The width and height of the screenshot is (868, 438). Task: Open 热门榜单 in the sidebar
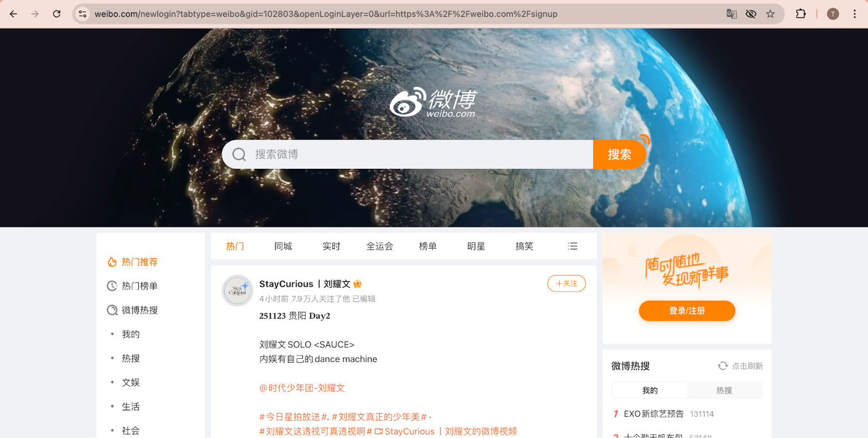point(139,285)
